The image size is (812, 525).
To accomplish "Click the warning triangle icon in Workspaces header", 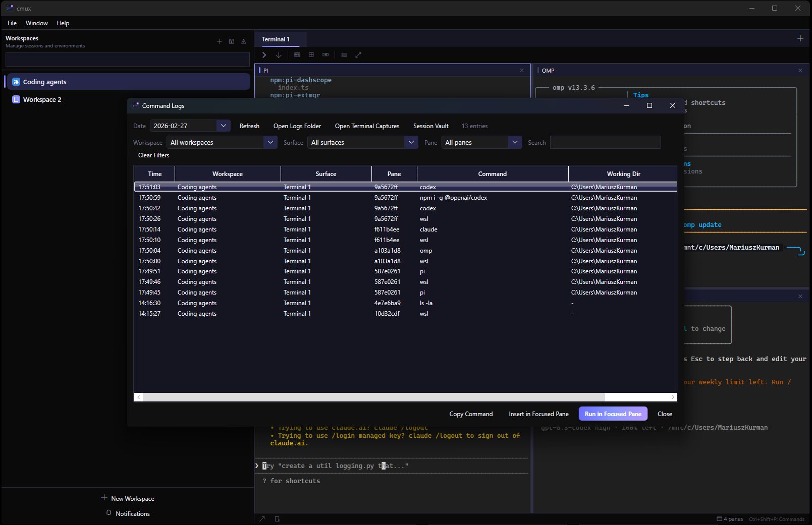I will point(244,41).
